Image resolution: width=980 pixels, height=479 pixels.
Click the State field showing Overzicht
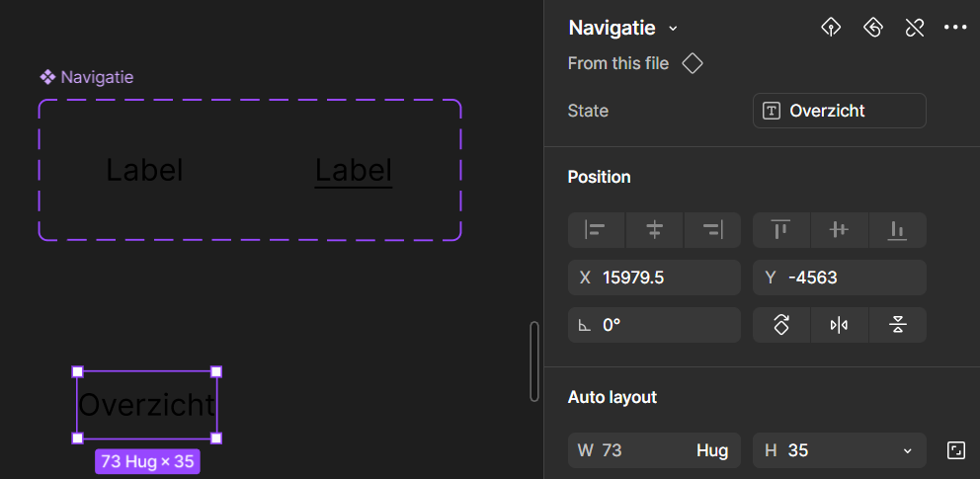pyautogui.click(x=840, y=111)
